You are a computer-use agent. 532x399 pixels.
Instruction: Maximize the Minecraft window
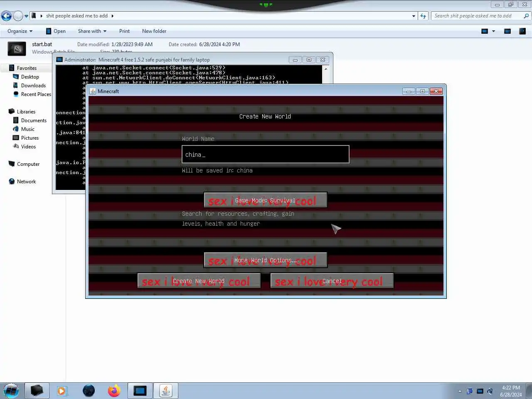(422, 91)
